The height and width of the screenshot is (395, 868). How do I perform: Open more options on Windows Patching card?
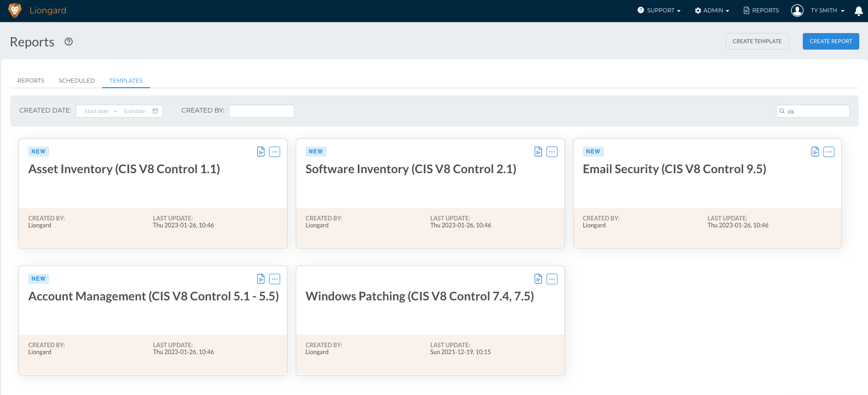(x=552, y=279)
